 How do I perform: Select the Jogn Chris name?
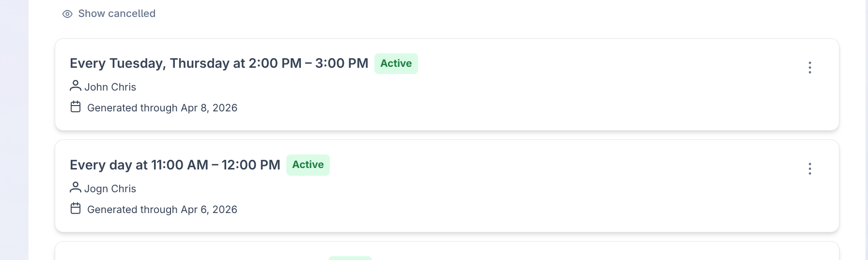pyautogui.click(x=110, y=189)
